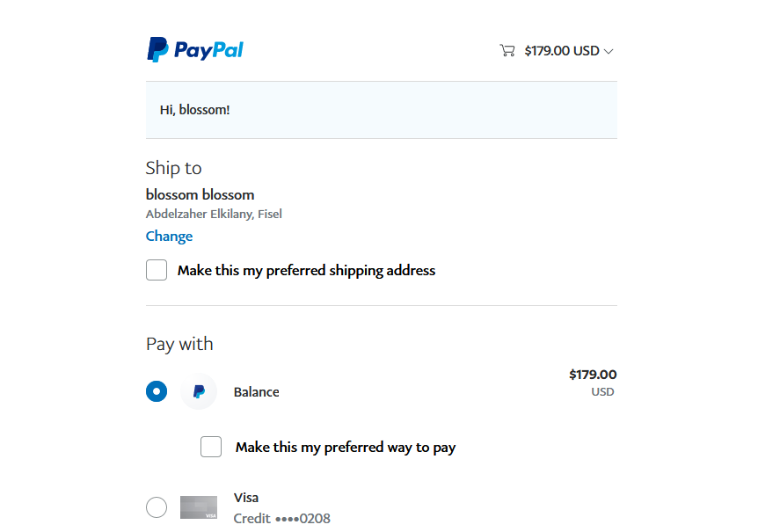This screenshot has width=758, height=532.
Task: Click the 'blossom blossom' recipient name
Action: (200, 194)
